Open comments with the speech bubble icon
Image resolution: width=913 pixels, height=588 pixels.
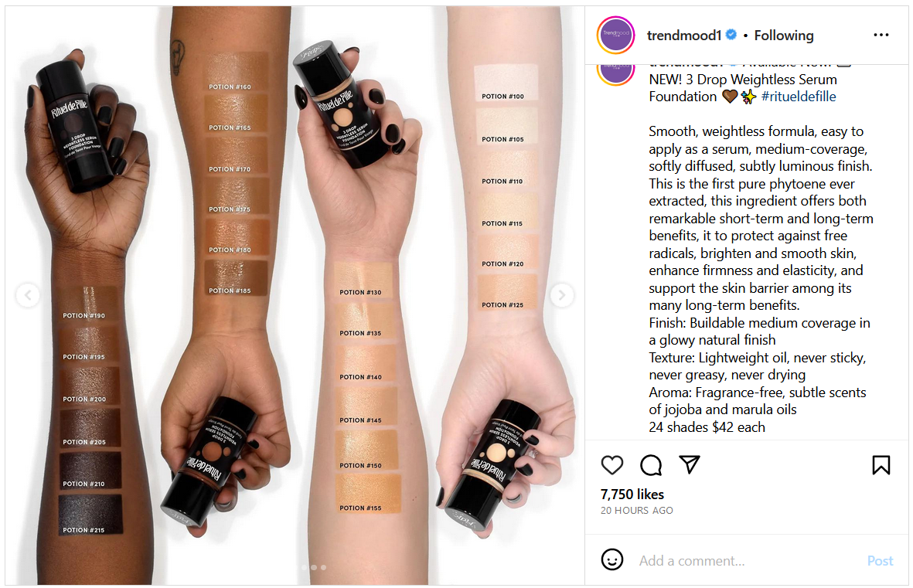click(x=651, y=464)
